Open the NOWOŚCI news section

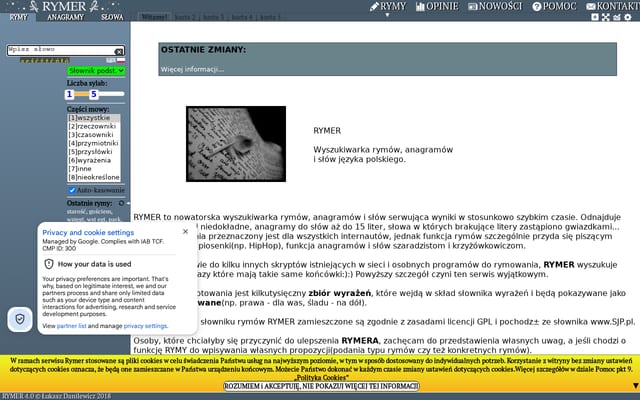[x=495, y=7]
